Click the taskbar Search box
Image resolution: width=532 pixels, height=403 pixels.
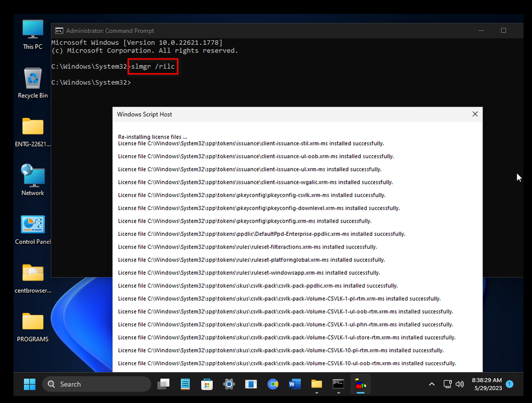coord(96,384)
